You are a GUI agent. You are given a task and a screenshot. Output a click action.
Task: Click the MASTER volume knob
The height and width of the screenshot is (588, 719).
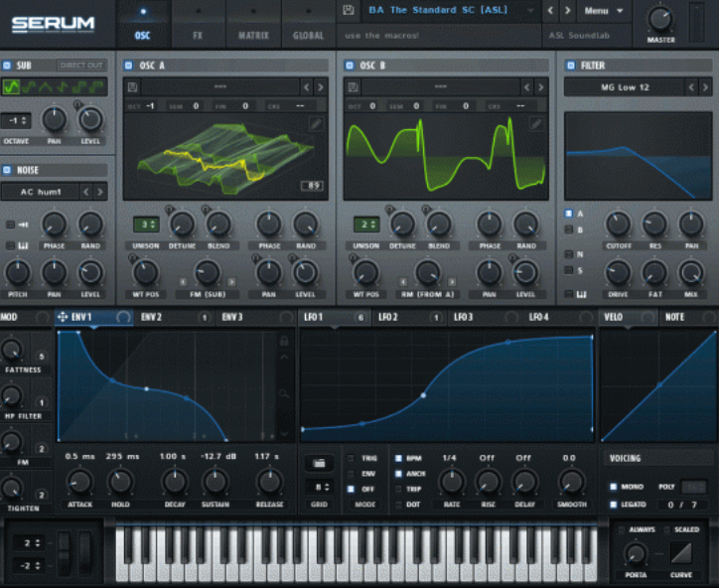pyautogui.click(x=659, y=18)
